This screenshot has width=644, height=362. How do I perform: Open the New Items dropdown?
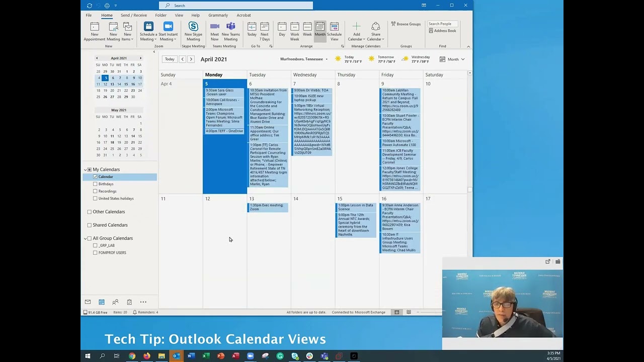click(127, 31)
